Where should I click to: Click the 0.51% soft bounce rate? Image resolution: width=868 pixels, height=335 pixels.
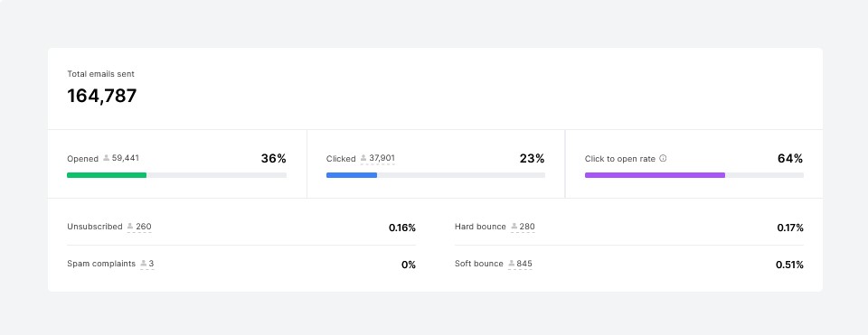tap(789, 265)
